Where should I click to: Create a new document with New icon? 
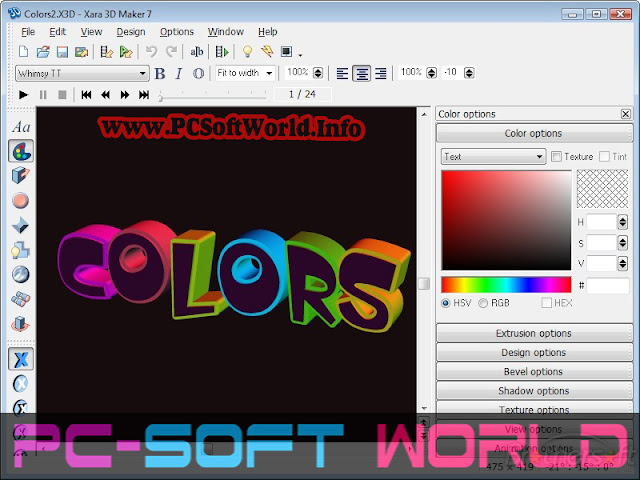click(24, 52)
